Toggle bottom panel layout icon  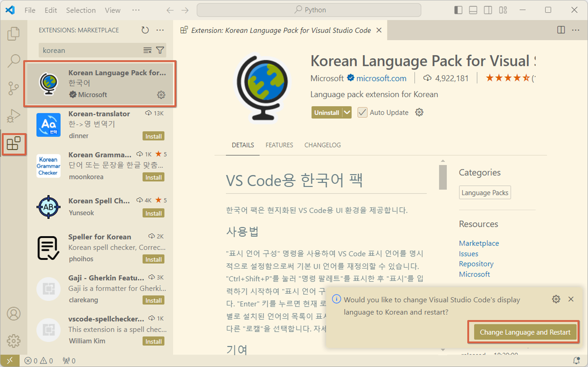pyautogui.click(x=473, y=10)
